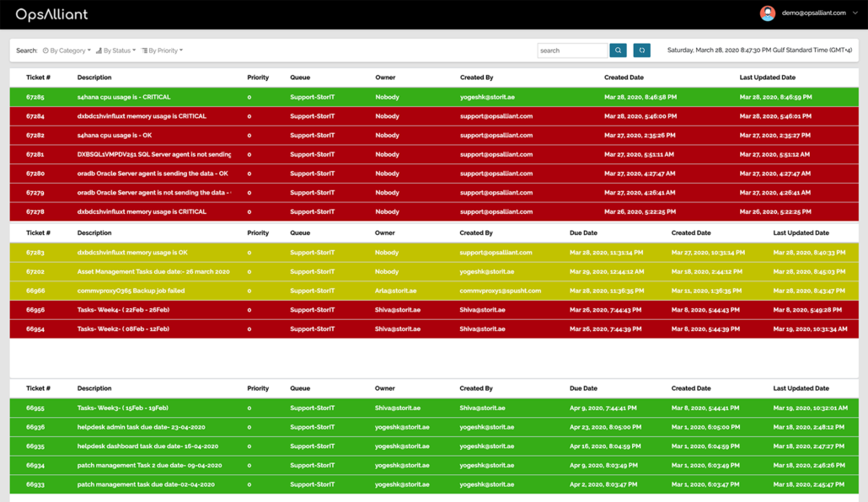Open the By Status filter dropdown
The width and height of the screenshot is (868, 502).
(115, 51)
